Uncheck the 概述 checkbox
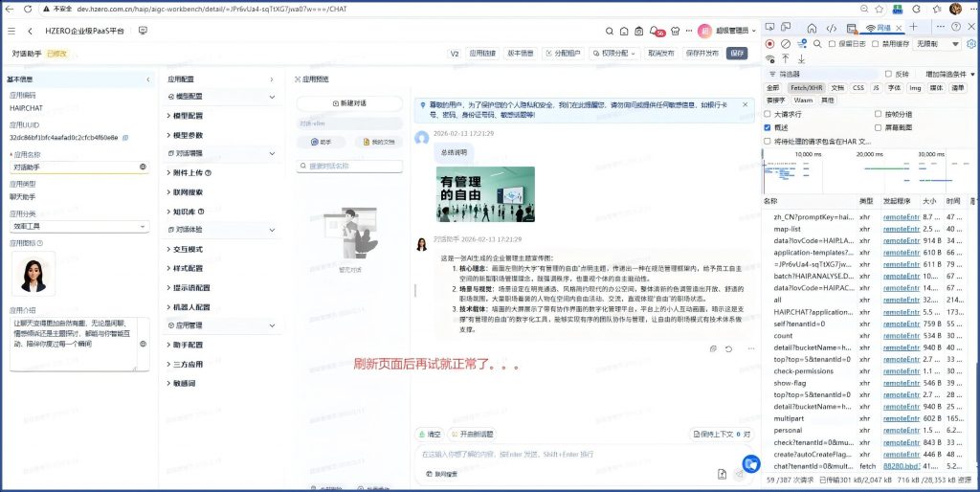980x492 pixels. (768, 127)
